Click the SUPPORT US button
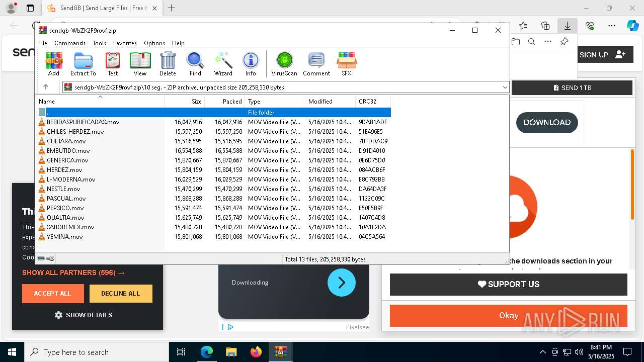This screenshot has height=362, width=644. click(x=509, y=284)
